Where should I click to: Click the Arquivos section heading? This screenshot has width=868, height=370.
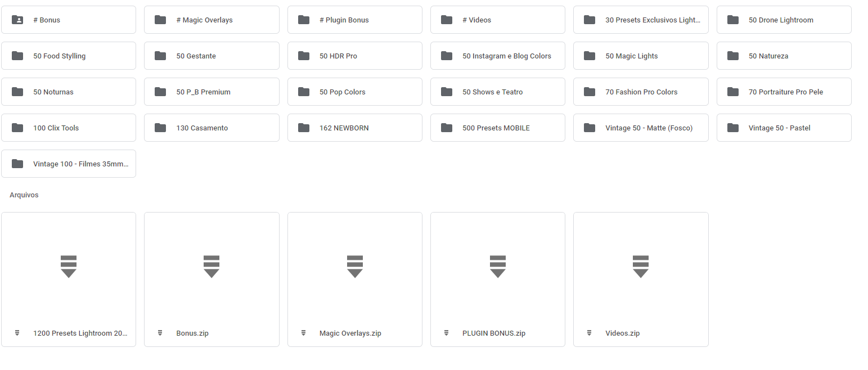pyautogui.click(x=24, y=195)
